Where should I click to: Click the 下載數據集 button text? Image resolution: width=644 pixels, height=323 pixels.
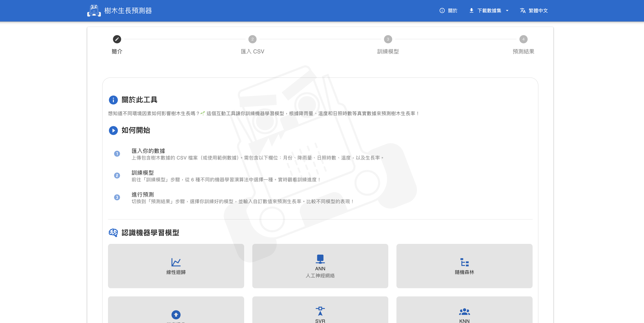click(x=489, y=11)
